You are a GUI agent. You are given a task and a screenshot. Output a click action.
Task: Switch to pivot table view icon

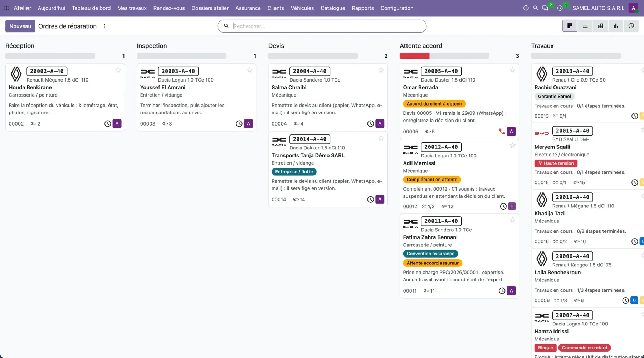[x=601, y=26]
